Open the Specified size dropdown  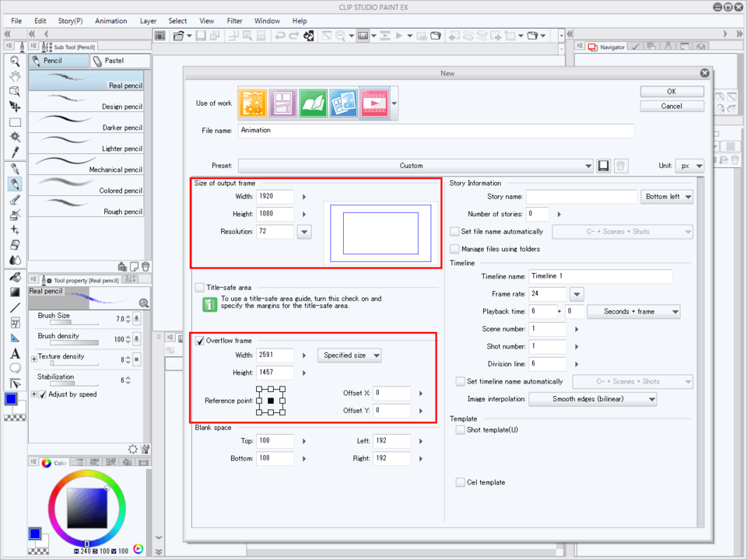(x=349, y=355)
